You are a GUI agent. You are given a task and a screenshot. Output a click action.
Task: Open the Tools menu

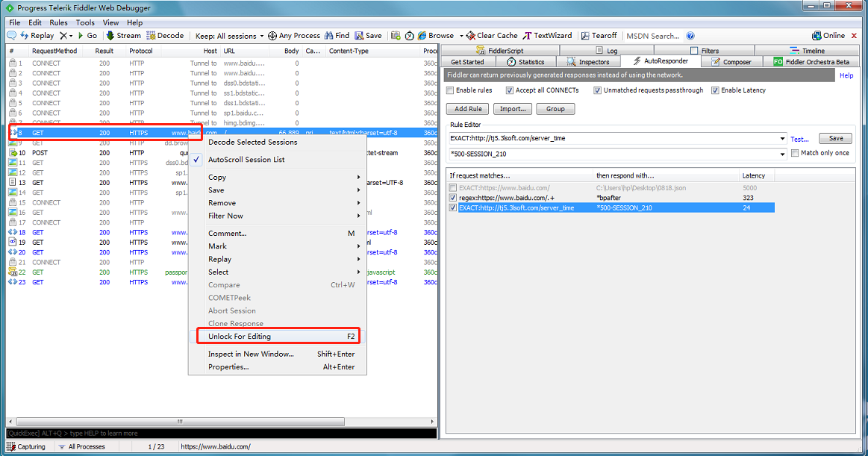click(85, 22)
